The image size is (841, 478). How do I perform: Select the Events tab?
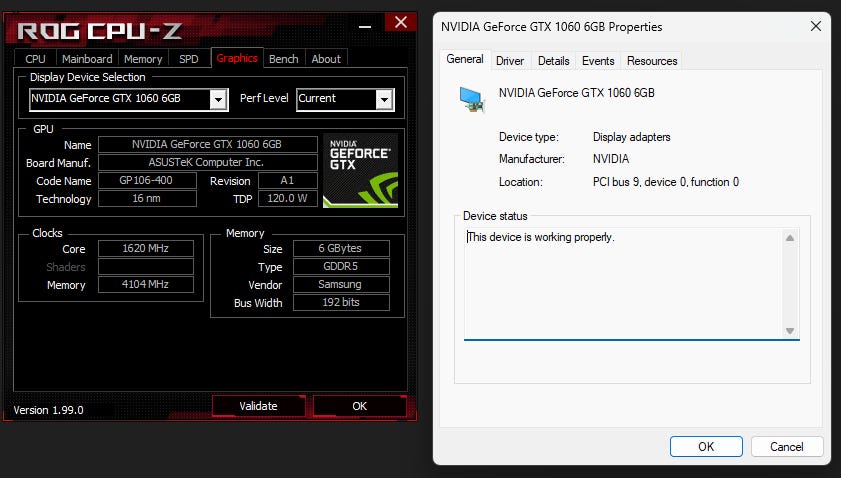[598, 61]
